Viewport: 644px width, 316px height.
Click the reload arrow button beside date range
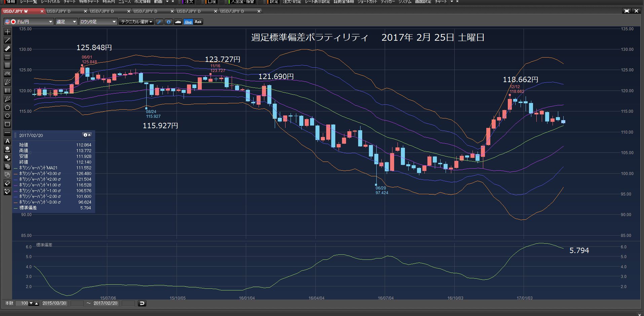(x=142, y=304)
